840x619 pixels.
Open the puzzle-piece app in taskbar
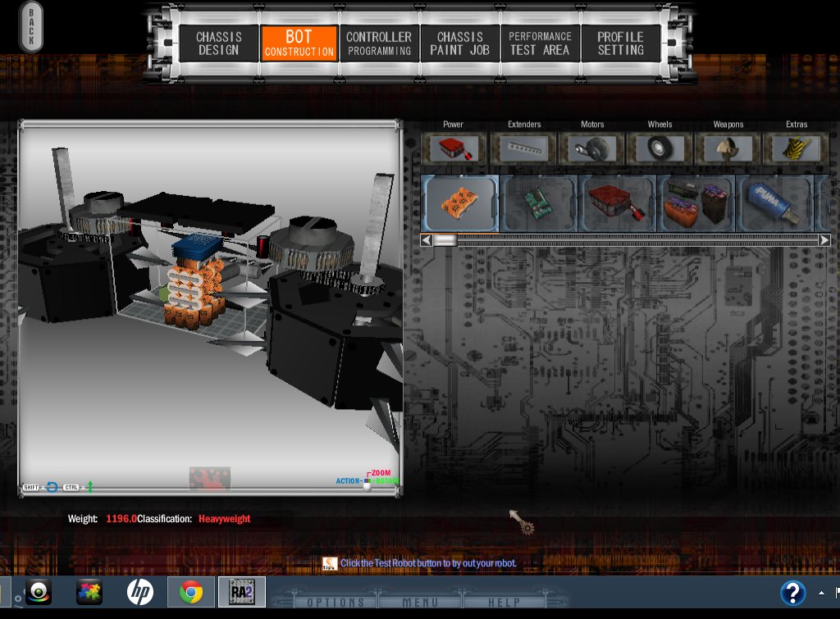89,592
